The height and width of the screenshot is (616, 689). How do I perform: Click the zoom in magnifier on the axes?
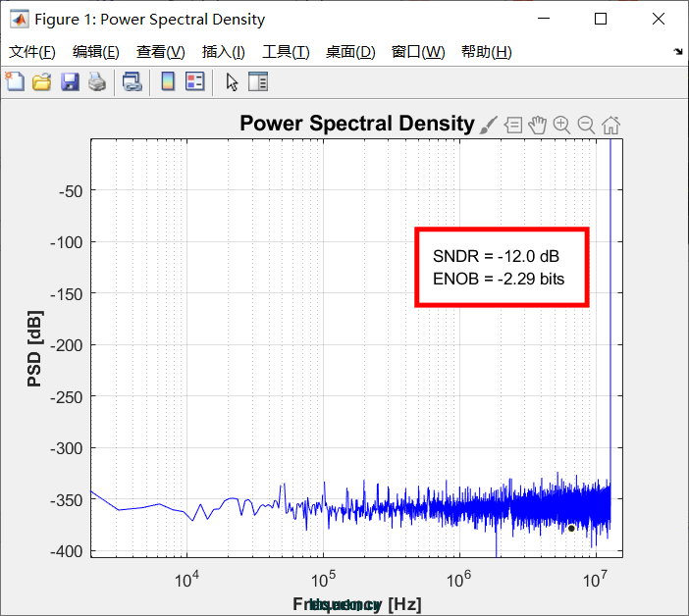coord(561,125)
